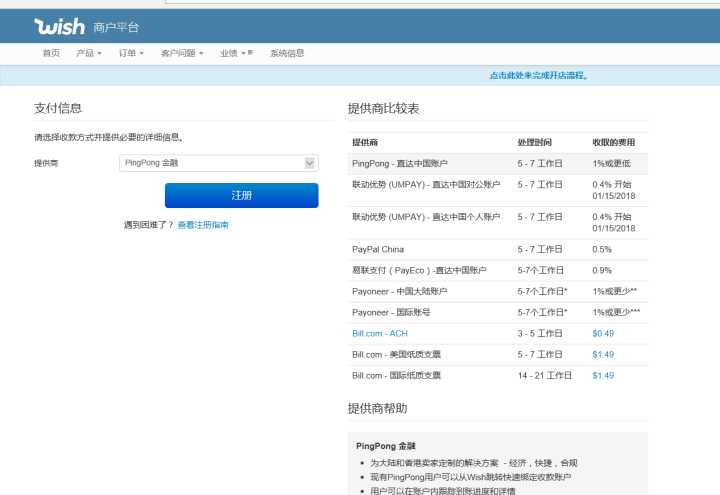Click the Bill.com - ACH link
720x495 pixels.
click(380, 333)
